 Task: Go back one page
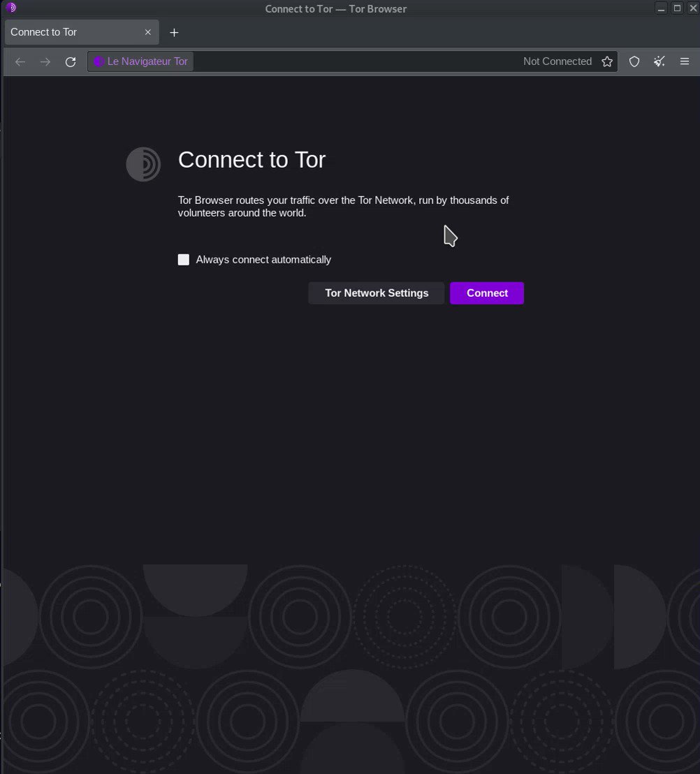pyautogui.click(x=20, y=61)
